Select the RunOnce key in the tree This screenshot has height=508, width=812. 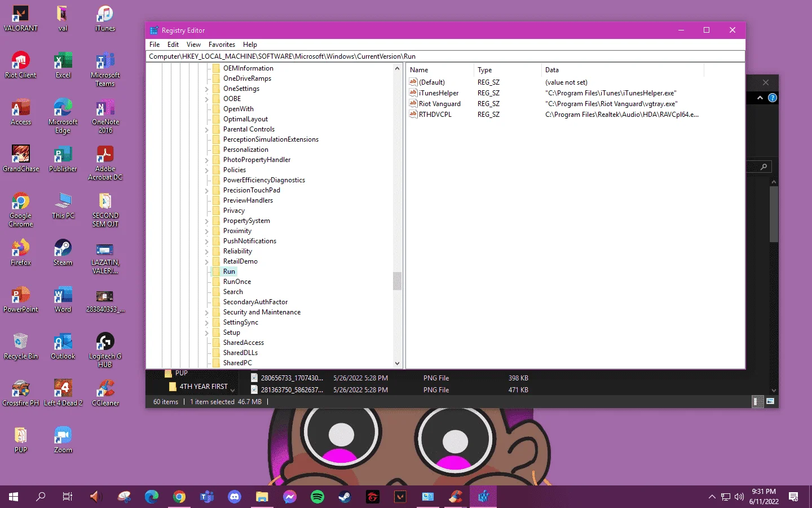click(237, 282)
